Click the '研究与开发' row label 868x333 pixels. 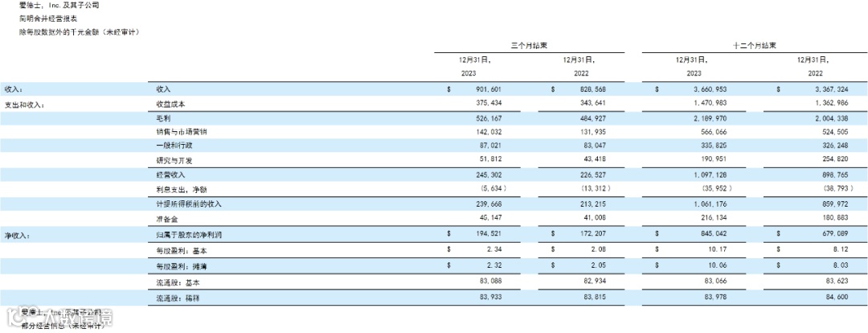click(x=175, y=161)
